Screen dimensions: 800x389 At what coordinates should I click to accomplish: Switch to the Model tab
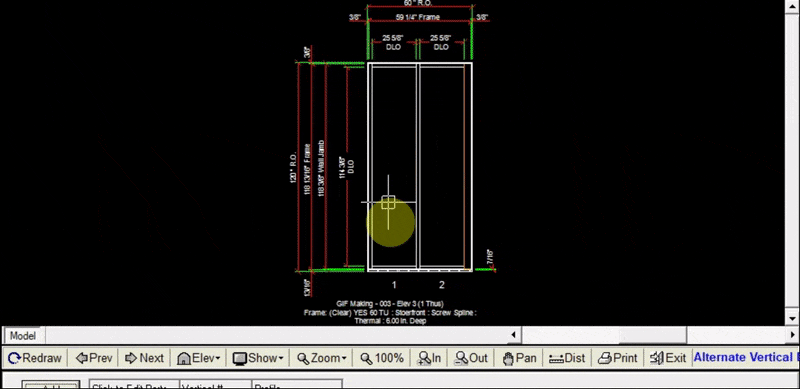[x=23, y=335]
